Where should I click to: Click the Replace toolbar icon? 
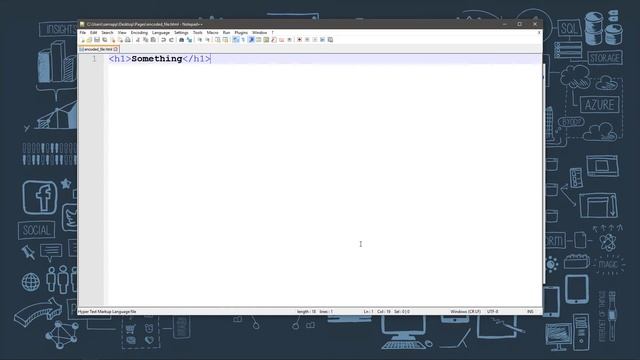[x=189, y=40]
